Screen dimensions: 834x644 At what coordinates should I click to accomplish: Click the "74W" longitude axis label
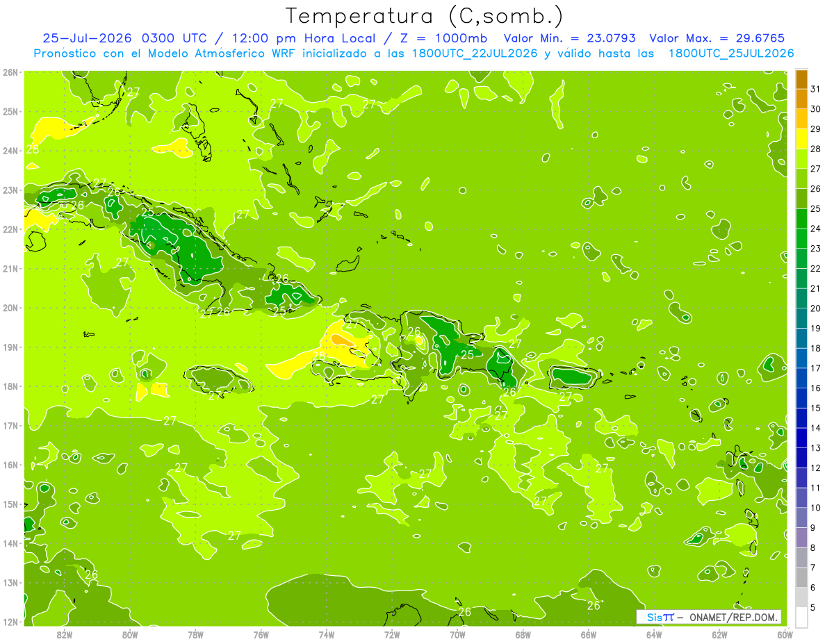tap(326, 634)
